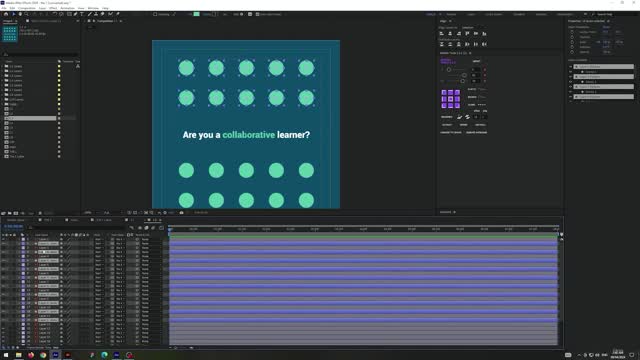Click Align Vertical Center in Align panel
Screen dimensions: 640x360
476,33
